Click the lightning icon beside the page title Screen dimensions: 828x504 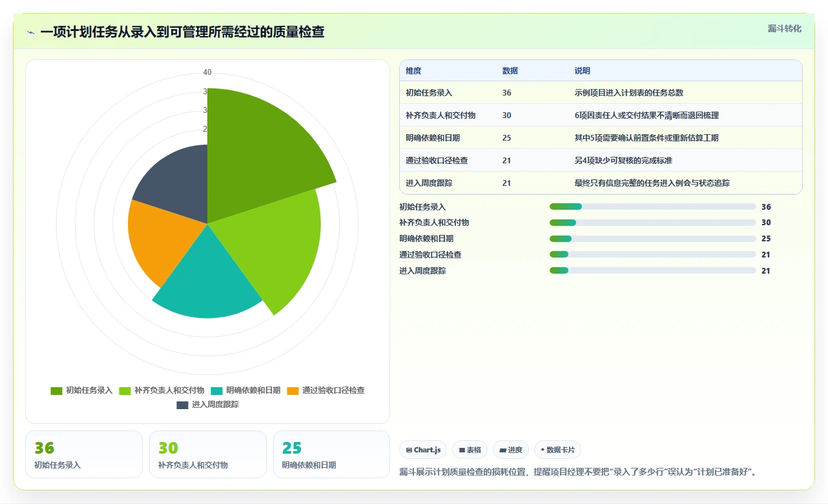pyautogui.click(x=31, y=32)
